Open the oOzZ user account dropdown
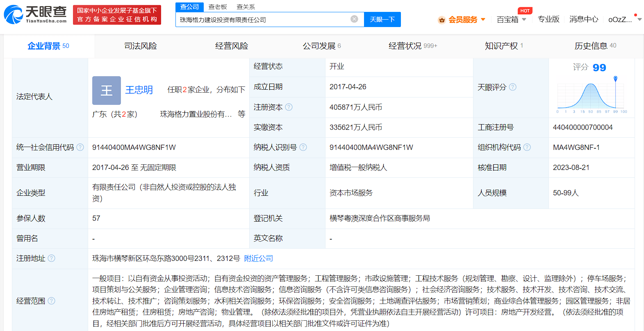644x331 pixels. tap(624, 19)
